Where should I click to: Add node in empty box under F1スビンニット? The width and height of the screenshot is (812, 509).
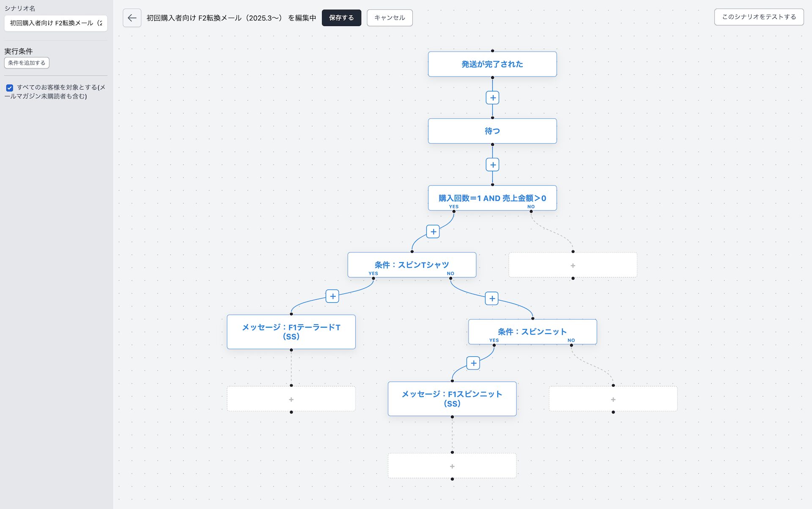pos(452,466)
